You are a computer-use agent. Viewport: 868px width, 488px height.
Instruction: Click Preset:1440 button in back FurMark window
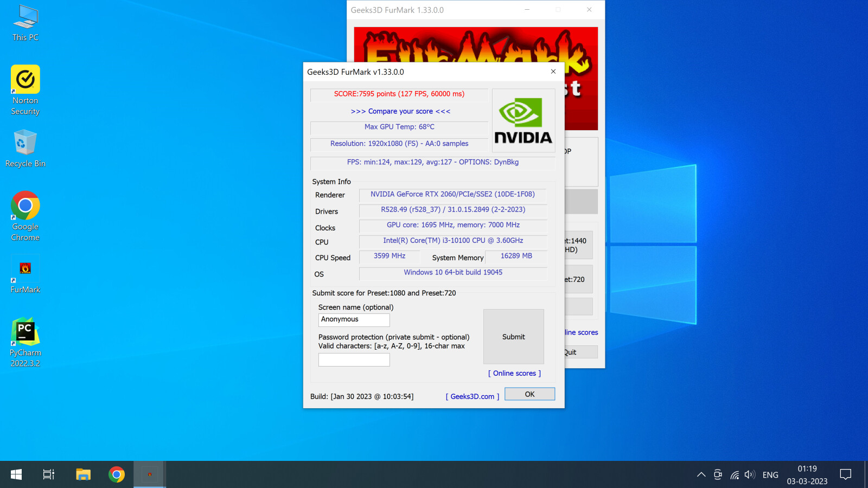(578, 245)
